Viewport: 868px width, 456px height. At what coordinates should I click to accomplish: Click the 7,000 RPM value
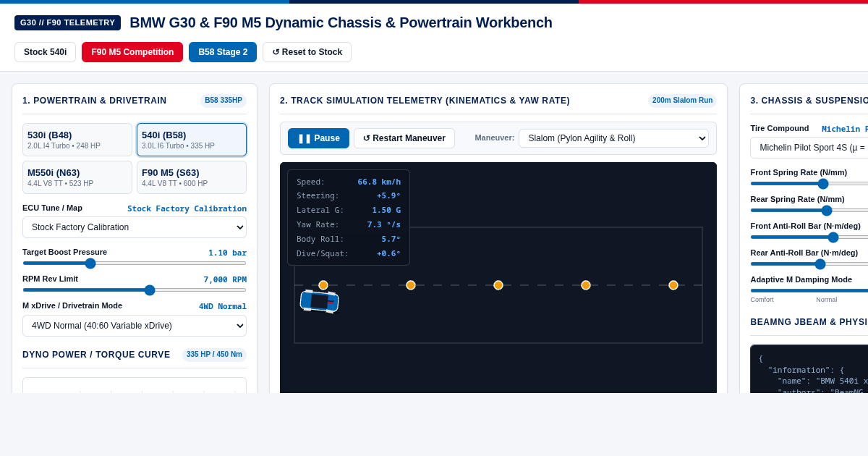pyautogui.click(x=225, y=279)
